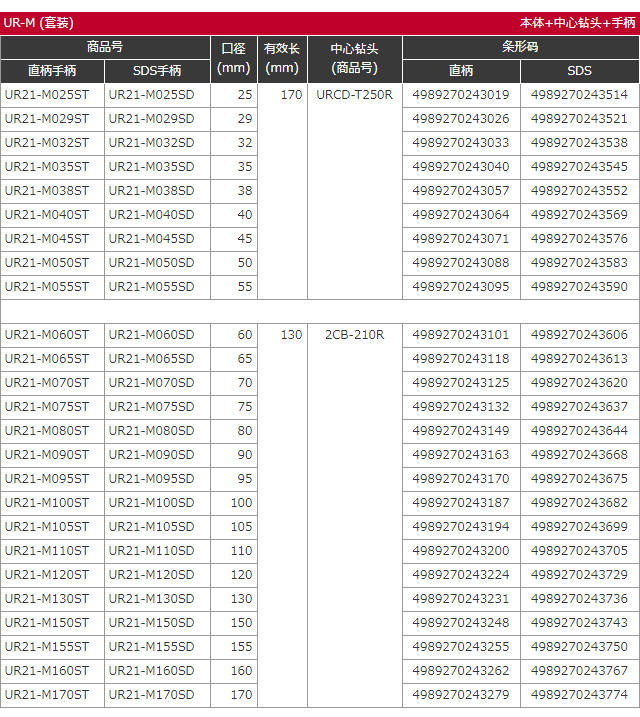Click the 条形码 column header
The image size is (640, 717).
tap(520, 47)
